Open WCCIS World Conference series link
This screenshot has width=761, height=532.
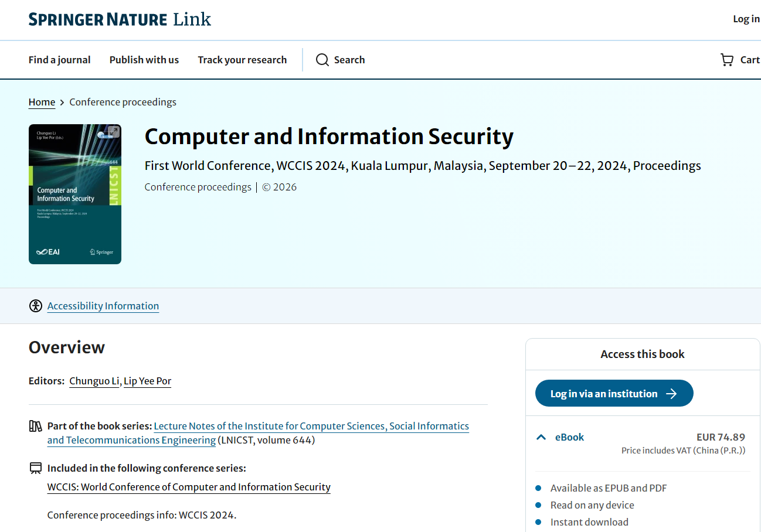pyautogui.click(x=189, y=487)
